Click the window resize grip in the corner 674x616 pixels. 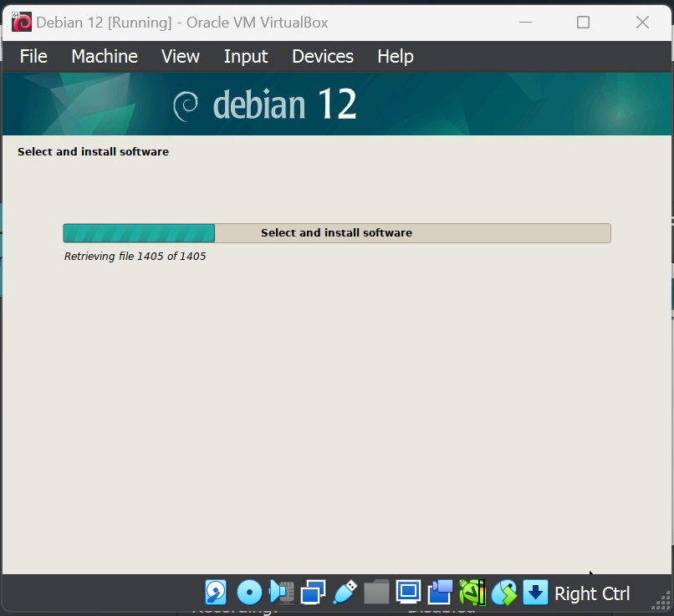(661, 600)
